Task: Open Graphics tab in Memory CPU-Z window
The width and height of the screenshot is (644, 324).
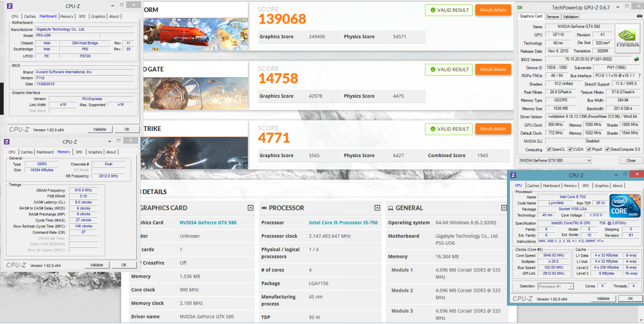Action: coord(96,152)
